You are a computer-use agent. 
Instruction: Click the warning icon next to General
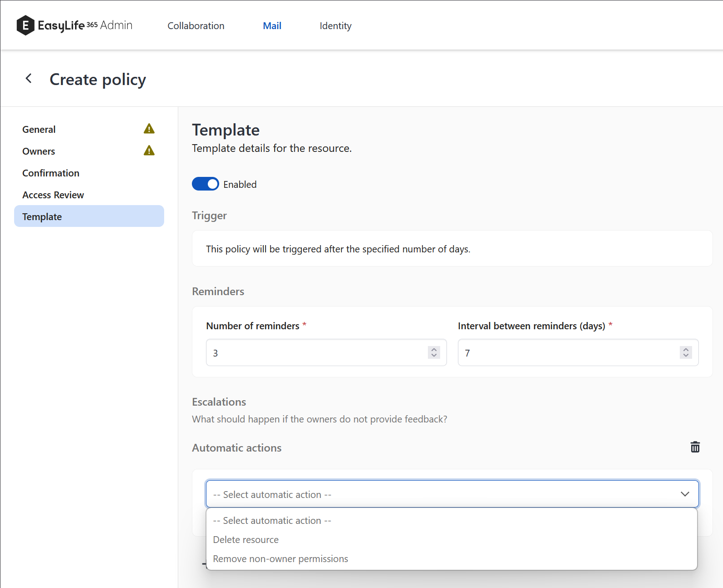coord(149,129)
